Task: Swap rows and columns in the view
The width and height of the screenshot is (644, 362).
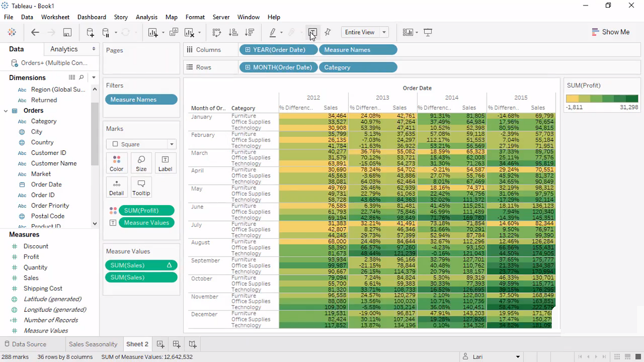Action: [x=216, y=32]
